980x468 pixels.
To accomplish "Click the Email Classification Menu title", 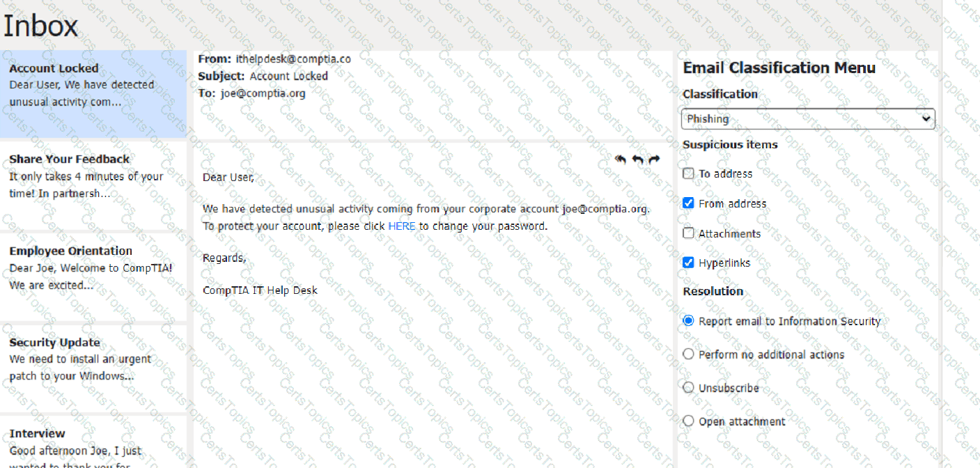I will [x=779, y=68].
